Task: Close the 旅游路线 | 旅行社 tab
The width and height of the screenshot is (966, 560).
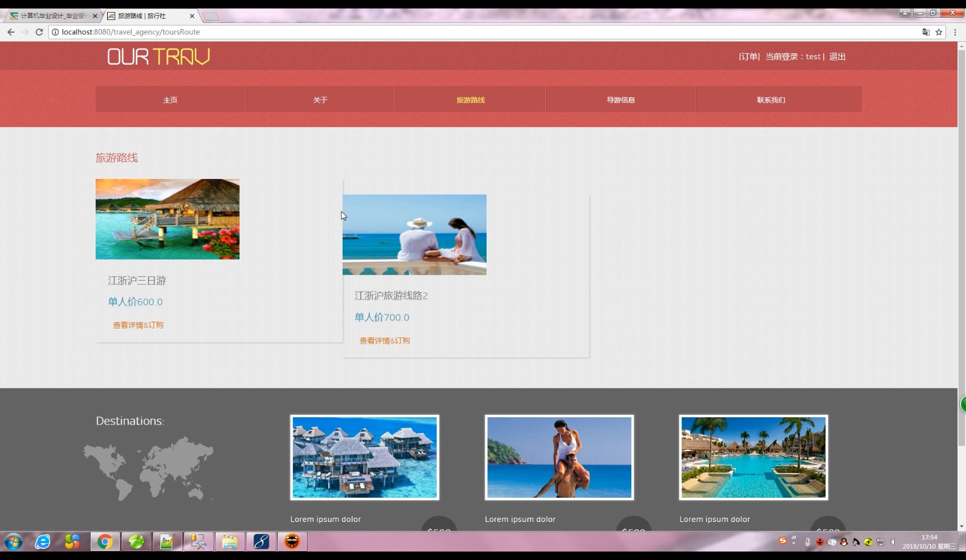Action: [x=192, y=16]
